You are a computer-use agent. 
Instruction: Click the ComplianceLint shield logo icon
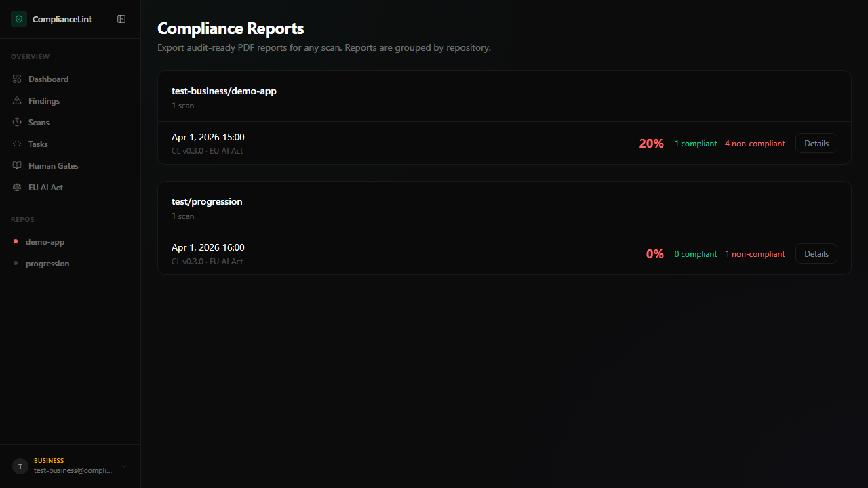pyautogui.click(x=19, y=19)
